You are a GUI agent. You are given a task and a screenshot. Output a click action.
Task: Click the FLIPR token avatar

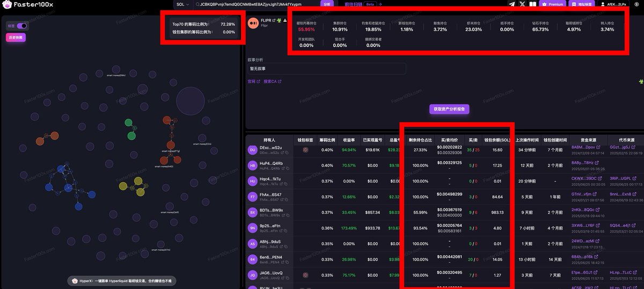tap(253, 23)
